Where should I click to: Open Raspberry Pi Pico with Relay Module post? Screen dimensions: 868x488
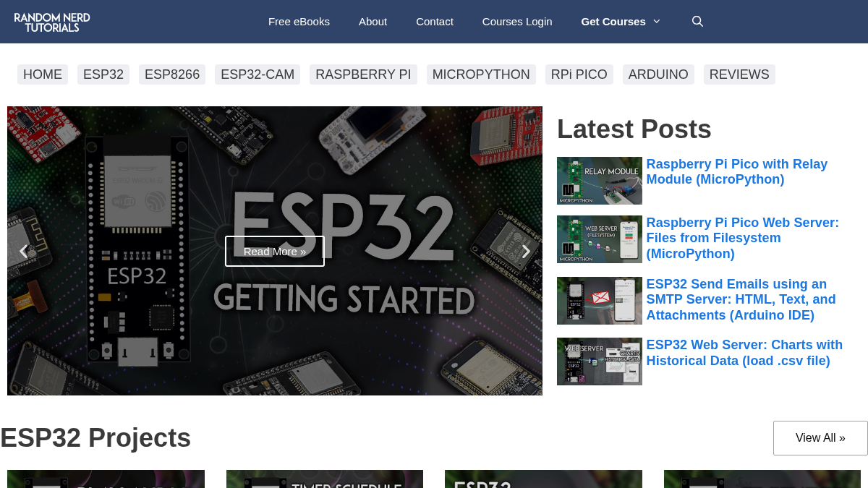coord(736,172)
